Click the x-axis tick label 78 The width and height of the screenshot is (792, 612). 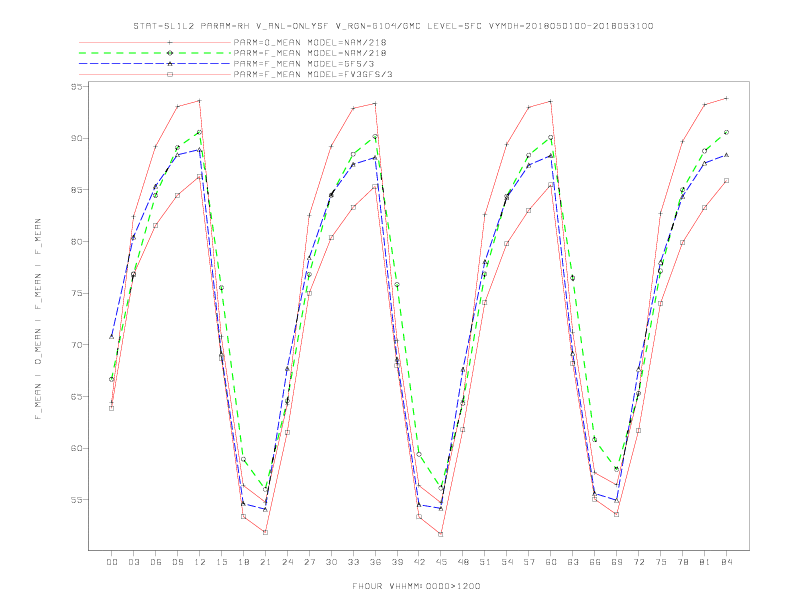click(x=682, y=562)
